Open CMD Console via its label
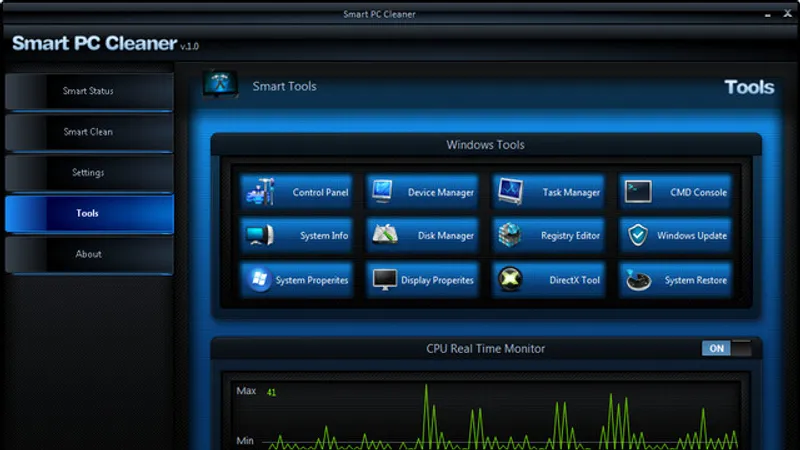The height and width of the screenshot is (450, 800). (x=698, y=192)
